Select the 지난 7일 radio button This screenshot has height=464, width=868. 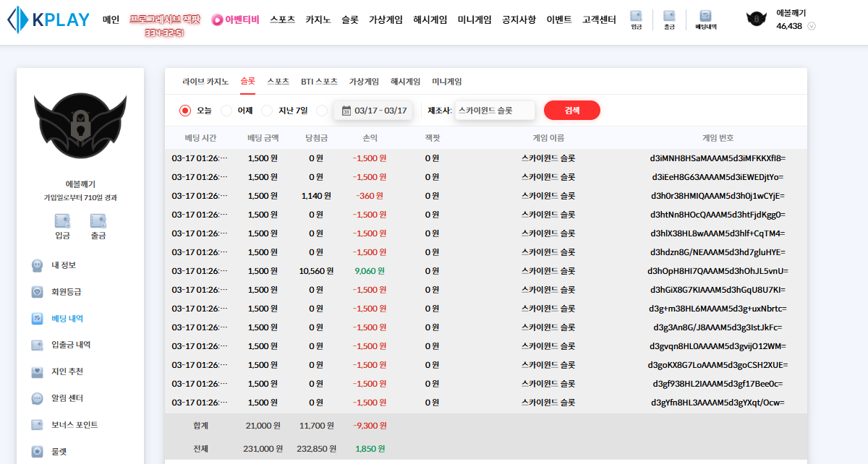267,111
